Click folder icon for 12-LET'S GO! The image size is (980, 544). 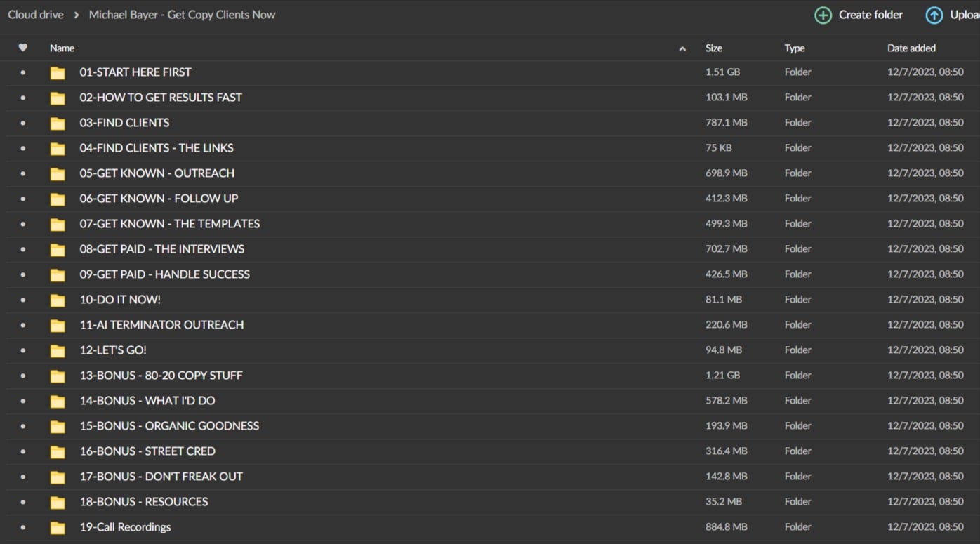tap(58, 350)
